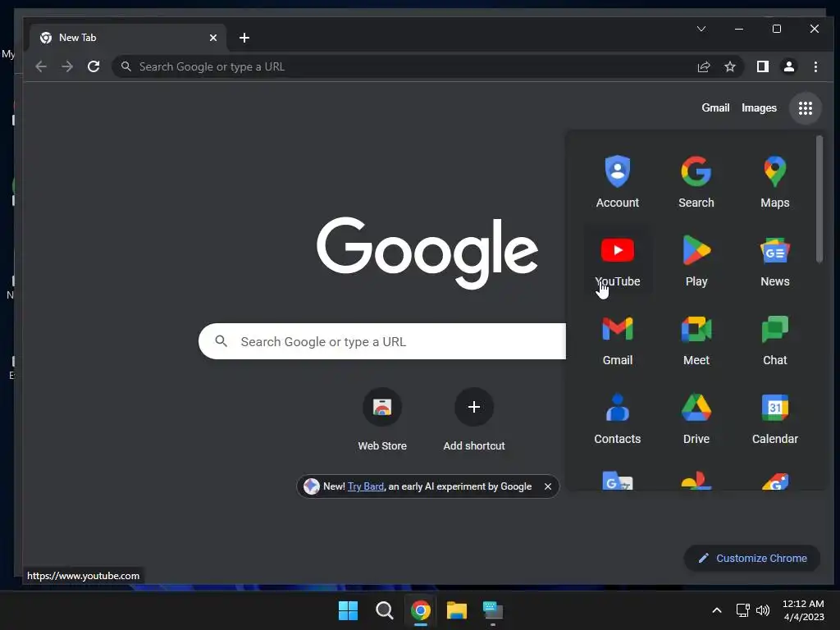Launch Google Meet from apps panel

696,339
